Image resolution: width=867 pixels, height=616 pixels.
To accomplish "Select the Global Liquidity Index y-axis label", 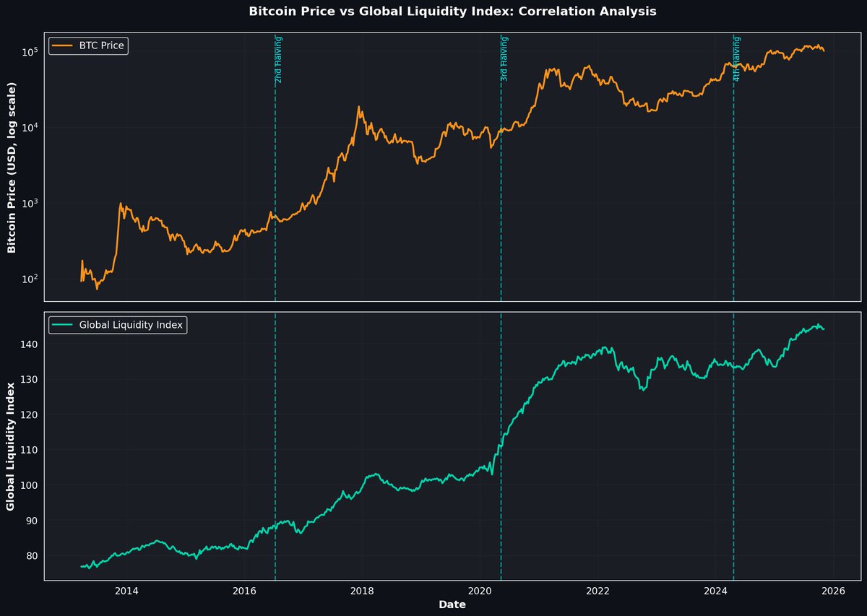I will [10, 444].
